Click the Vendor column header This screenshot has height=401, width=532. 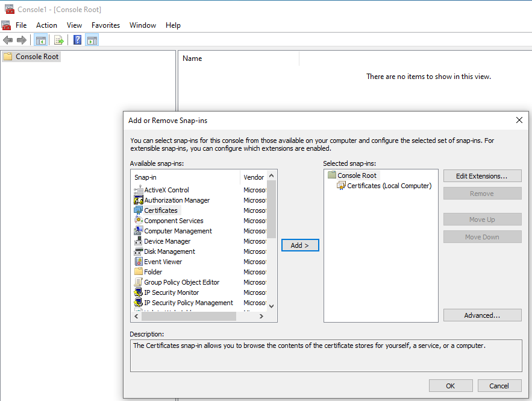point(254,177)
